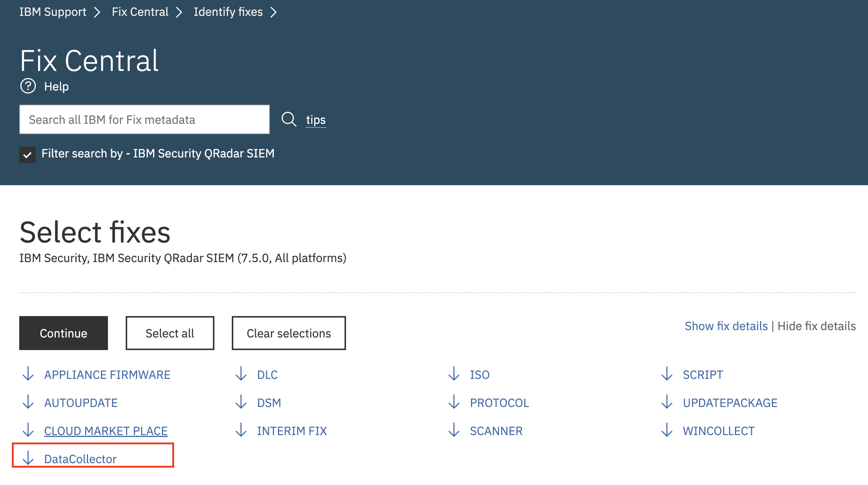868x485 pixels.
Task: Click the search magnifier icon
Action: [x=289, y=119]
